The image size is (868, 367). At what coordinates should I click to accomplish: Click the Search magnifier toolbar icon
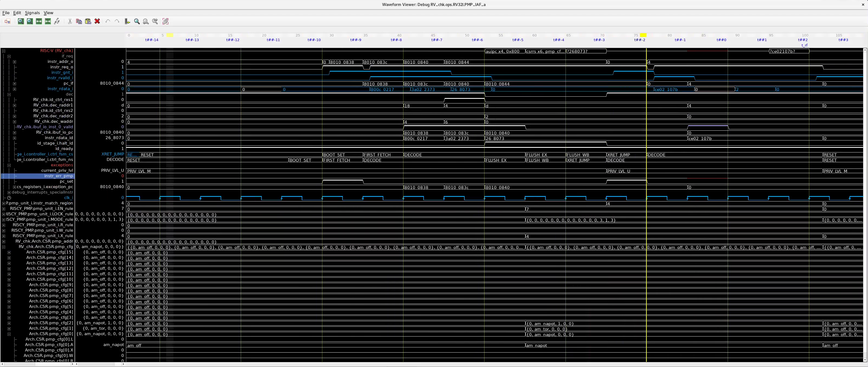pyautogui.click(x=137, y=21)
